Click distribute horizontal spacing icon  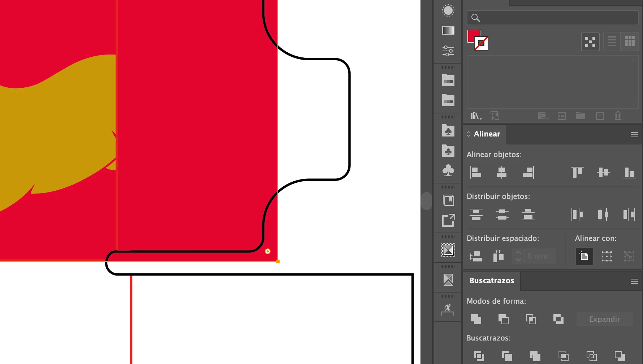499,256
